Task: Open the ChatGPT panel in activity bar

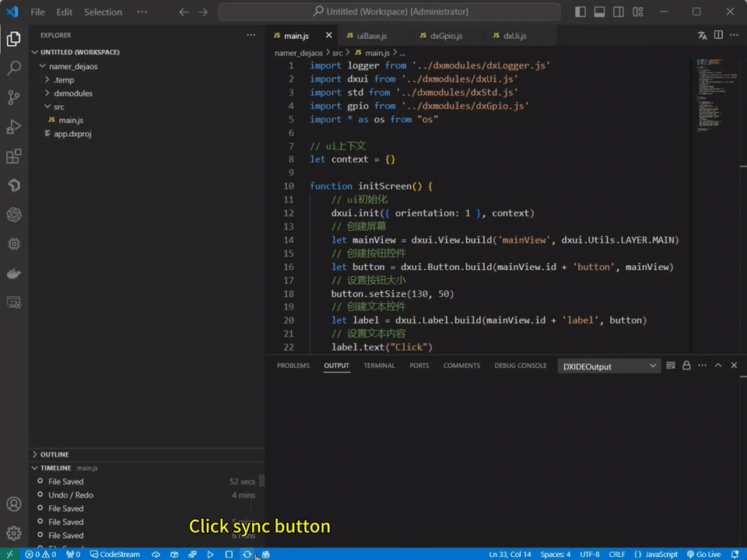Action: tap(14, 215)
